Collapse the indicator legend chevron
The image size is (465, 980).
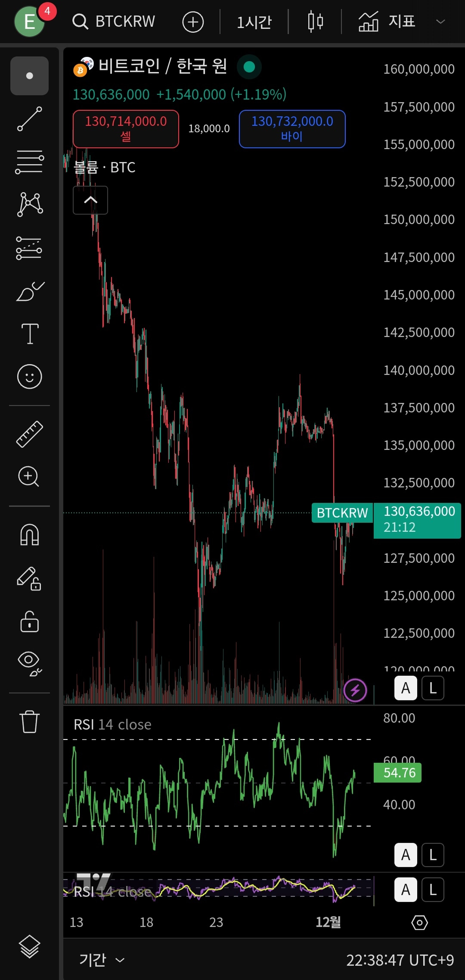(x=90, y=200)
